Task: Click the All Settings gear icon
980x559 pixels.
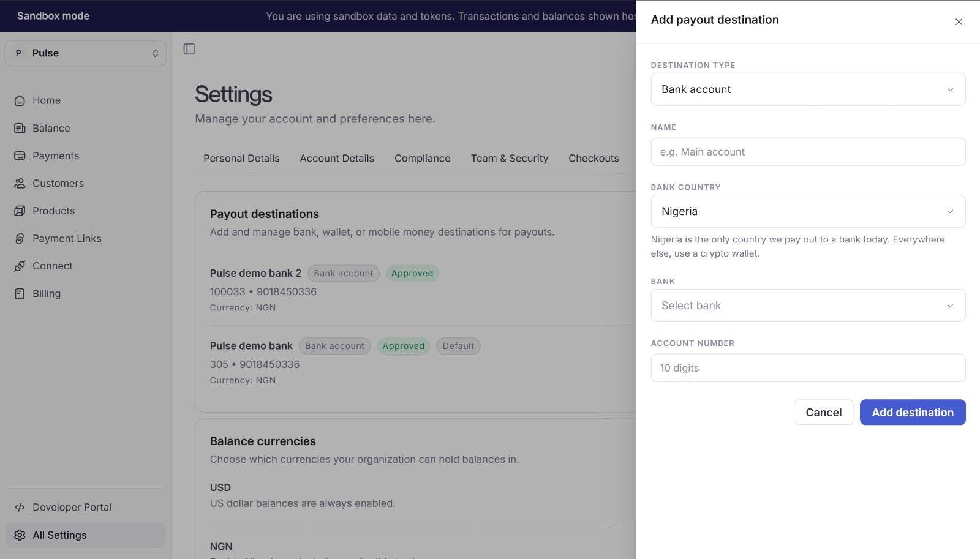Action: pos(20,535)
